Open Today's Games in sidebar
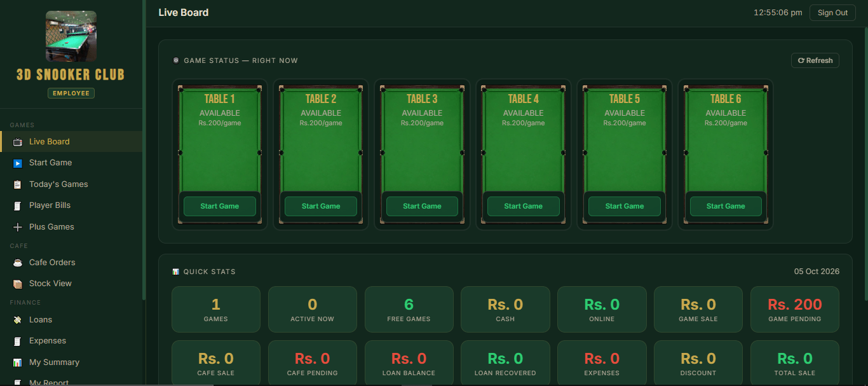The width and height of the screenshot is (868, 386). [x=71, y=184]
